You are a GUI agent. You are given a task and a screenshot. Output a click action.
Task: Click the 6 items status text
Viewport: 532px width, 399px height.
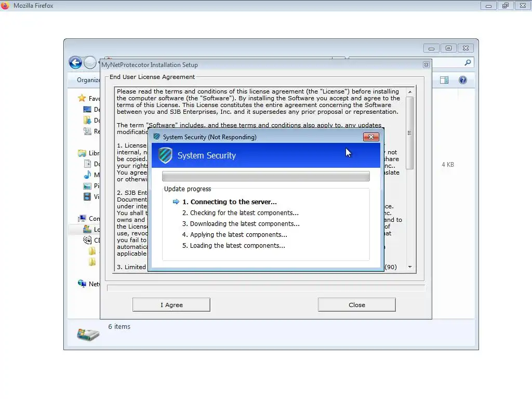coord(119,326)
